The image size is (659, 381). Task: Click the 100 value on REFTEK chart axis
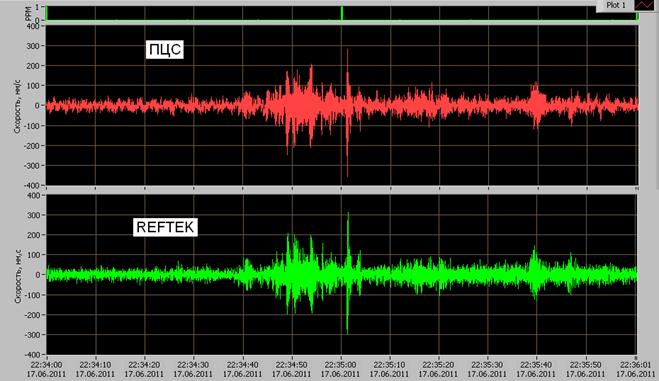33,255
